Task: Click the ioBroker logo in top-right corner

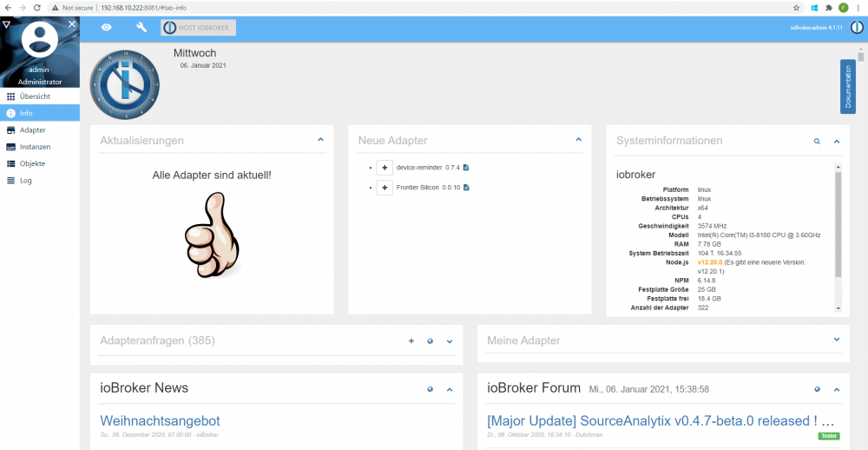Action: [x=857, y=27]
